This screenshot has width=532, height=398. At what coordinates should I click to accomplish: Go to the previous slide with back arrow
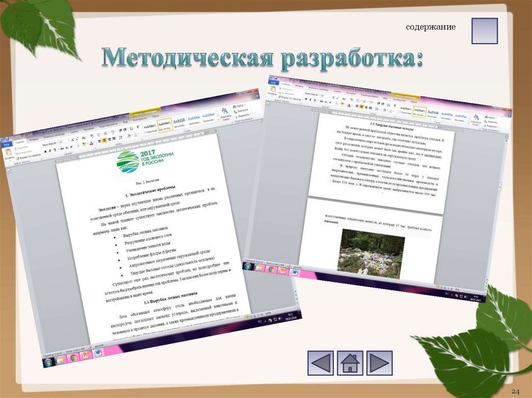(321, 363)
